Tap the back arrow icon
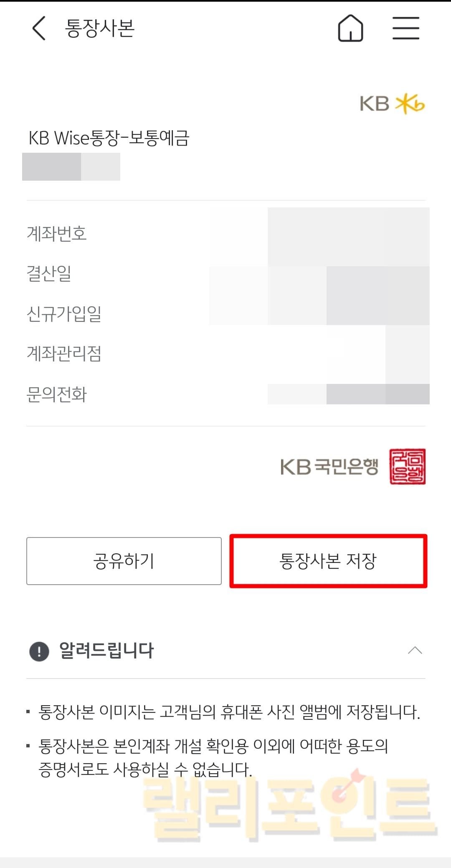The width and height of the screenshot is (451, 868). pyautogui.click(x=39, y=28)
